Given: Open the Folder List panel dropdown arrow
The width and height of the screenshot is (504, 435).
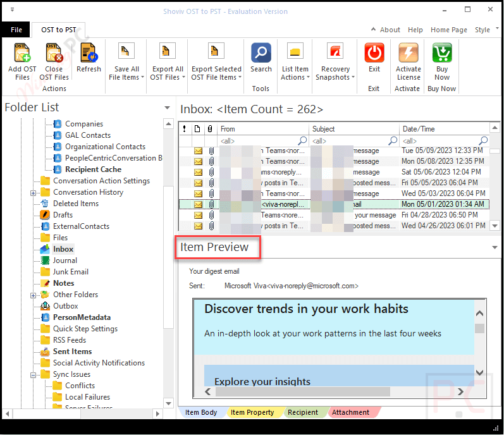Looking at the screenshot, I should pos(167,107).
